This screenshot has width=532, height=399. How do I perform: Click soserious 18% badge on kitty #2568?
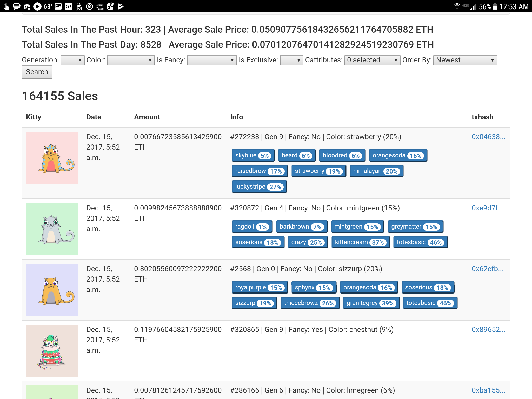tap(428, 287)
